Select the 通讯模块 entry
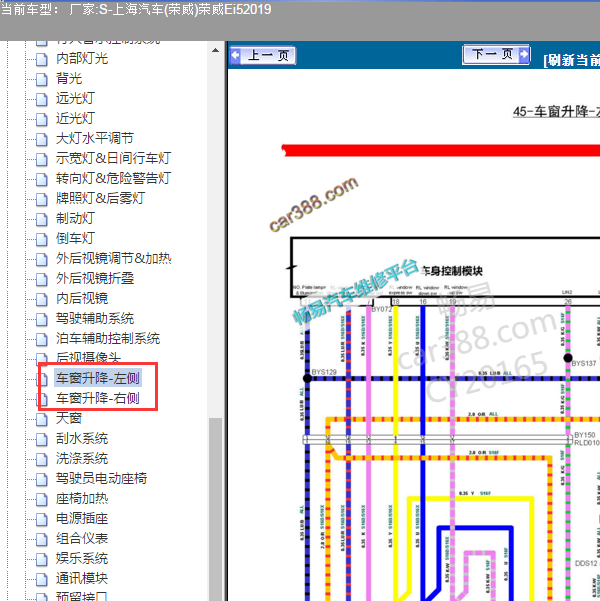The image size is (600, 601). pos(82,578)
